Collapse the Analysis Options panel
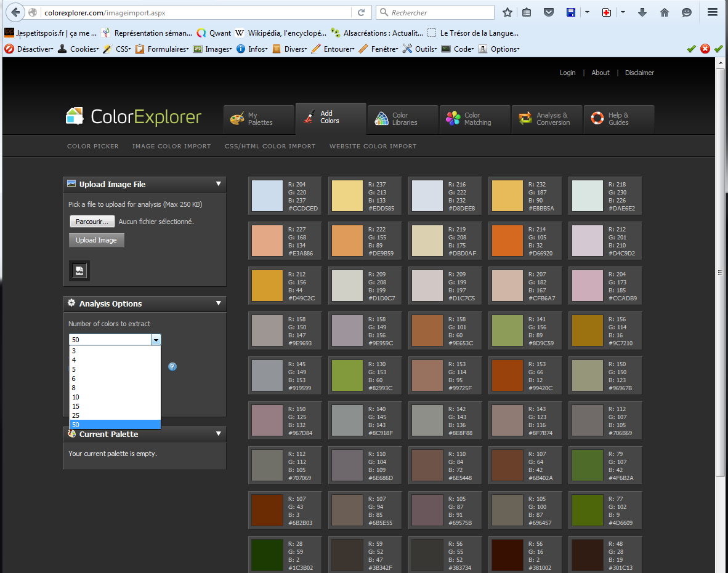Screen dimensions: 728x573 coord(218,303)
